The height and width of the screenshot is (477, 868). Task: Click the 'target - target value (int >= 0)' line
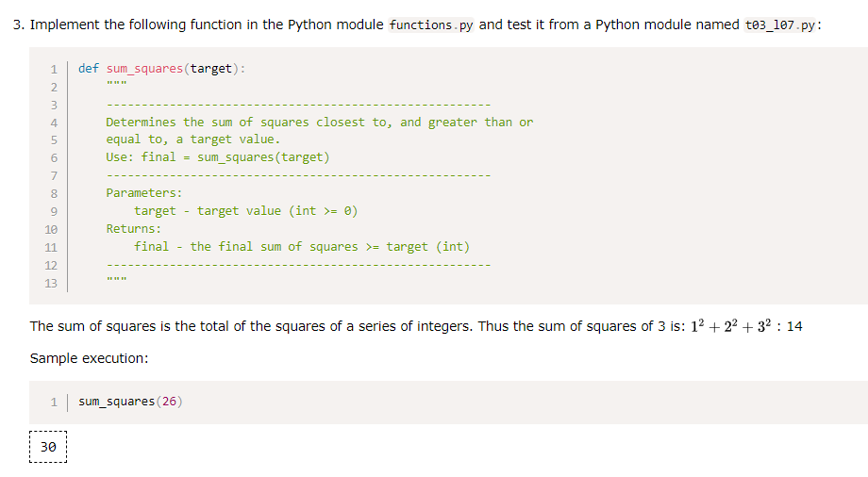point(246,211)
